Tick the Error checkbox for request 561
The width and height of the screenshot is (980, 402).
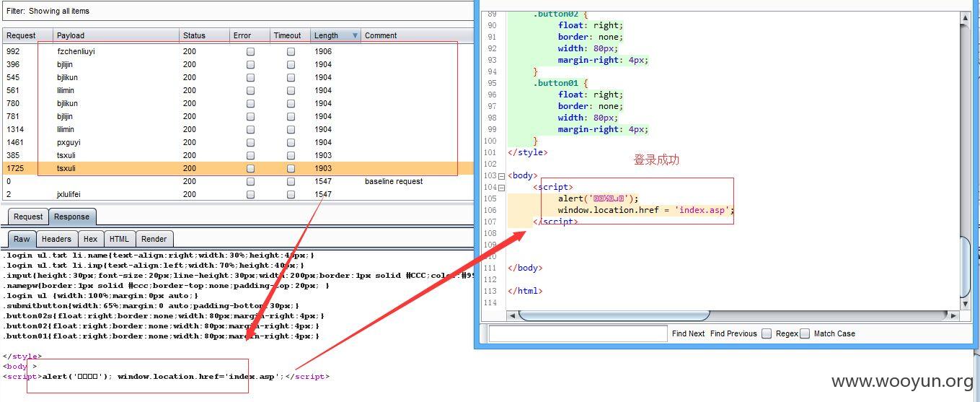click(x=250, y=91)
